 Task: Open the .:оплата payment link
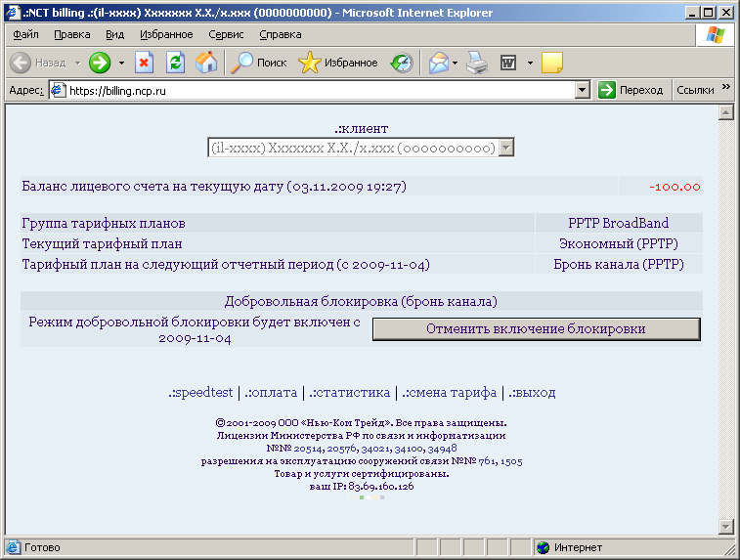point(271,393)
